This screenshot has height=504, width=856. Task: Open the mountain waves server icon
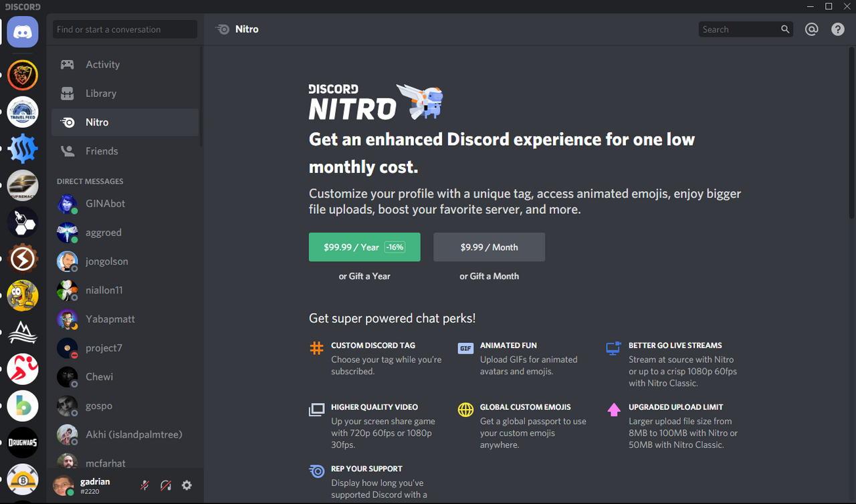pos(23,332)
